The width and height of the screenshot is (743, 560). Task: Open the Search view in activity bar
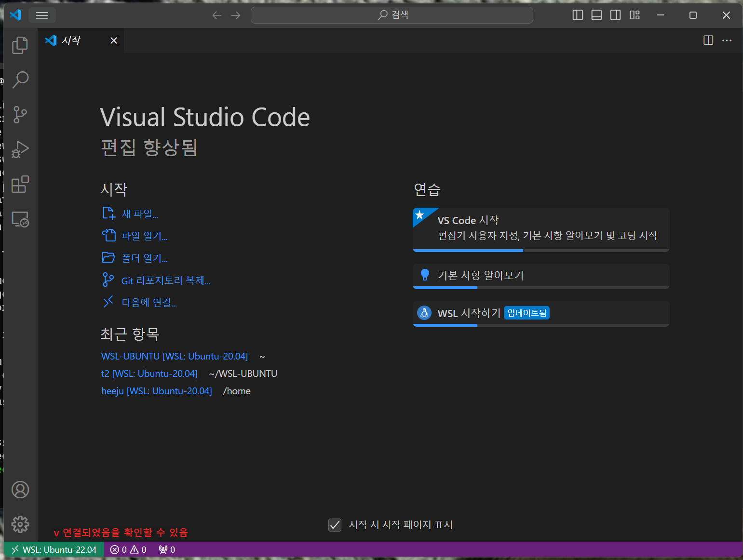click(20, 80)
